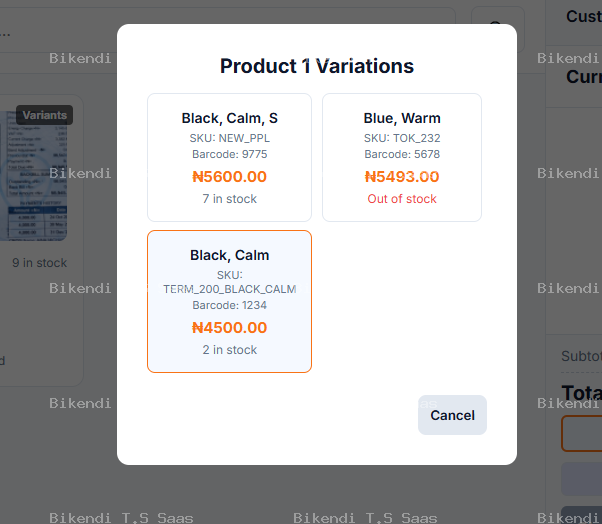
Task: Click SKU: TOK_232 text
Action: (x=402, y=138)
